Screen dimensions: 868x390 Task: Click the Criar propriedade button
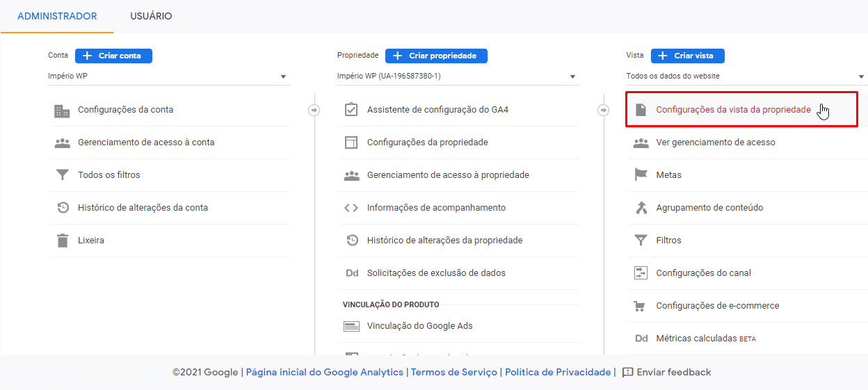point(436,56)
